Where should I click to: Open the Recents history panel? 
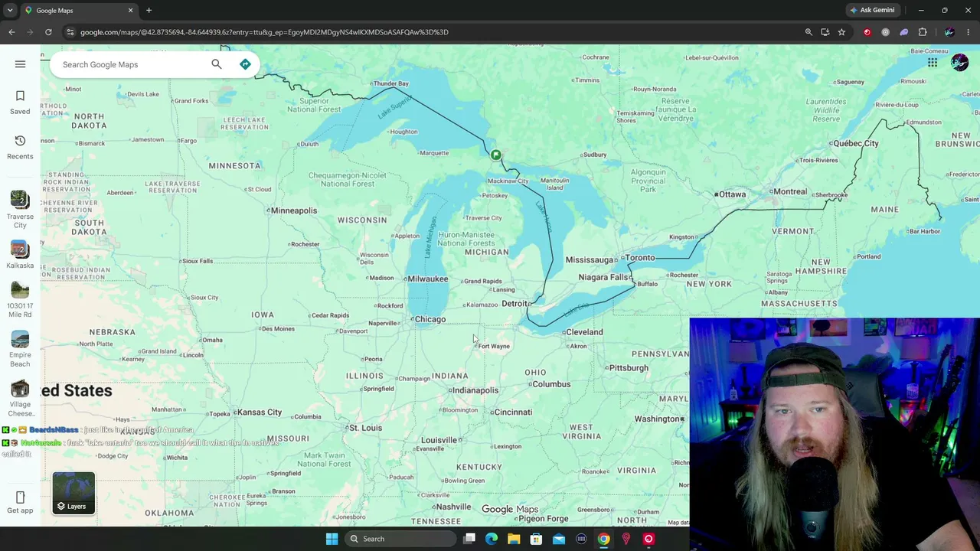(x=20, y=147)
